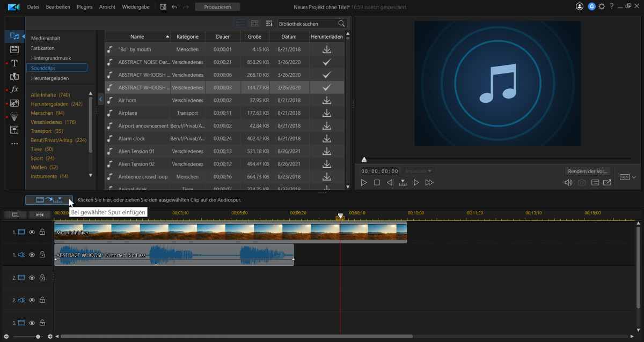
Task: Download the "Air horn" sound clip
Action: (x=326, y=100)
